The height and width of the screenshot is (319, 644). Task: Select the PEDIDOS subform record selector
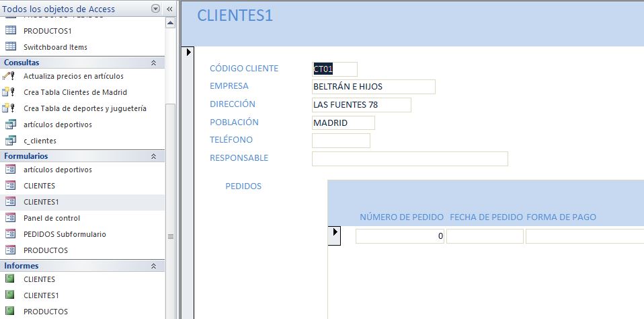click(334, 236)
